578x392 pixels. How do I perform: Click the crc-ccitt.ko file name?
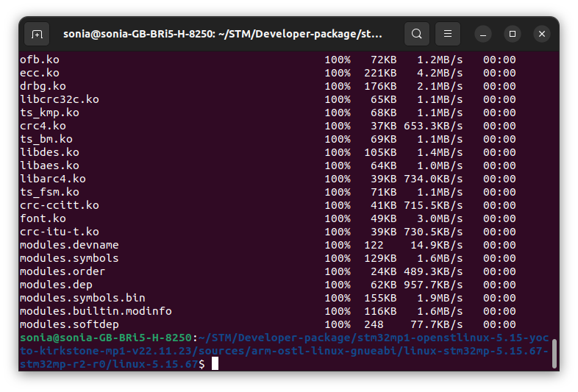point(60,205)
